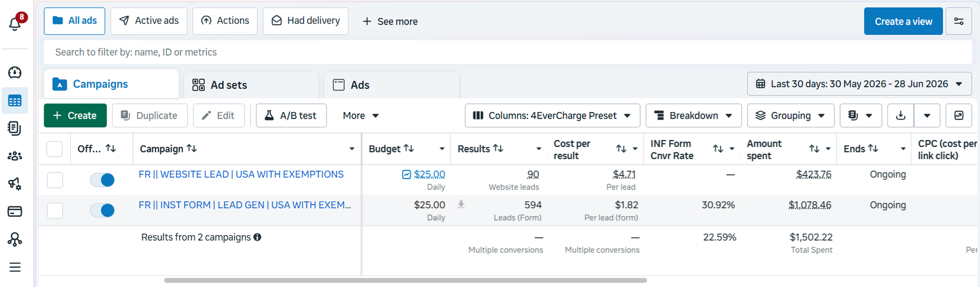Open Campaign column options arrow
The height and width of the screenshot is (287, 980).
pos(352,149)
